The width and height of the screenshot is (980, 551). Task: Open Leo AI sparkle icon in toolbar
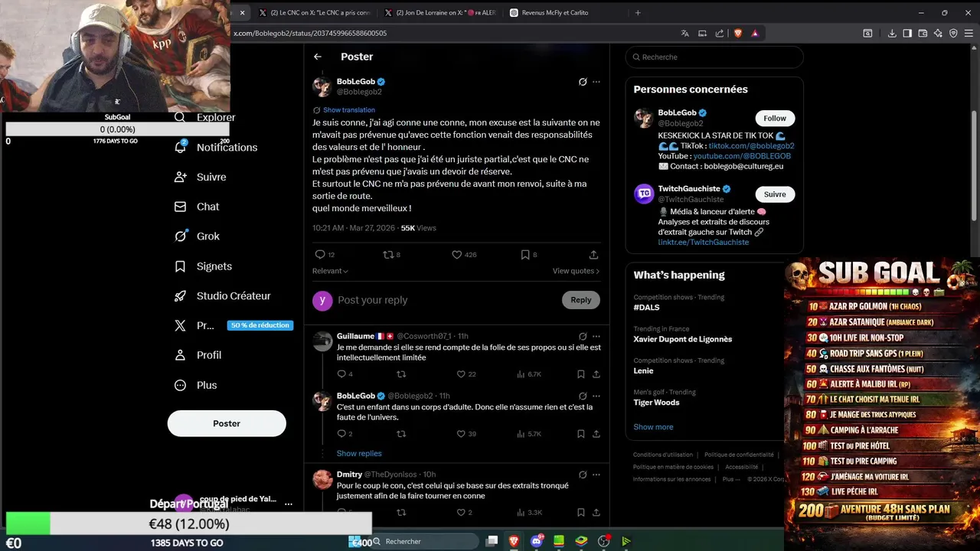[x=938, y=33]
